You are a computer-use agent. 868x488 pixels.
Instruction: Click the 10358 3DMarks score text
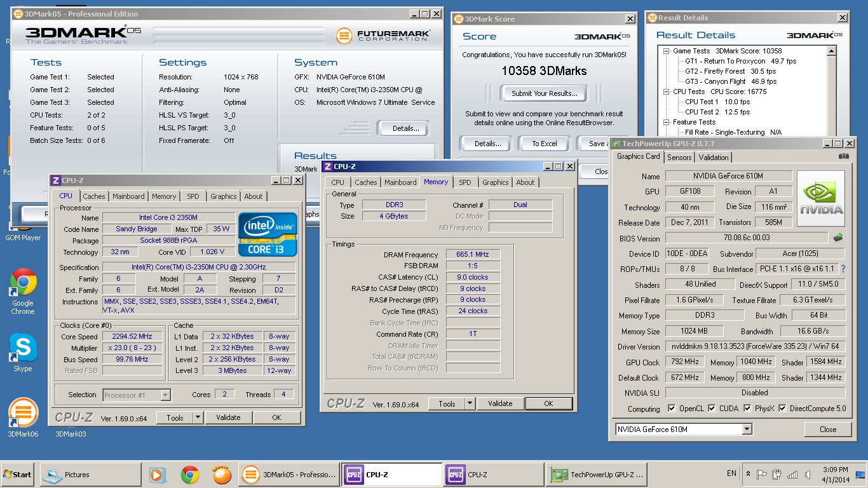pos(544,71)
